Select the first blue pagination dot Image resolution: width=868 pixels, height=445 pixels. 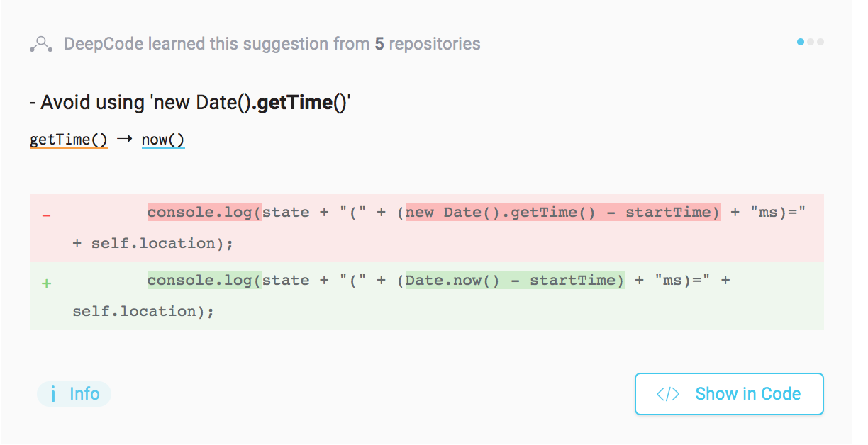(x=801, y=42)
